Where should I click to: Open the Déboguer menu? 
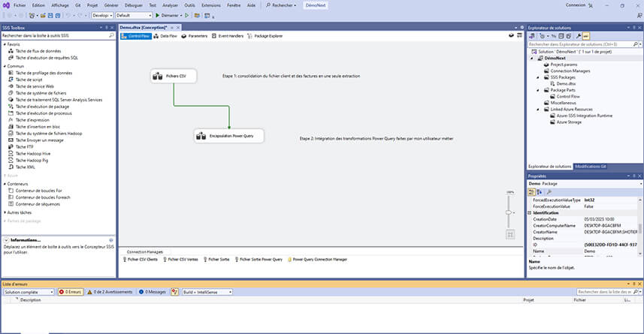tap(134, 5)
